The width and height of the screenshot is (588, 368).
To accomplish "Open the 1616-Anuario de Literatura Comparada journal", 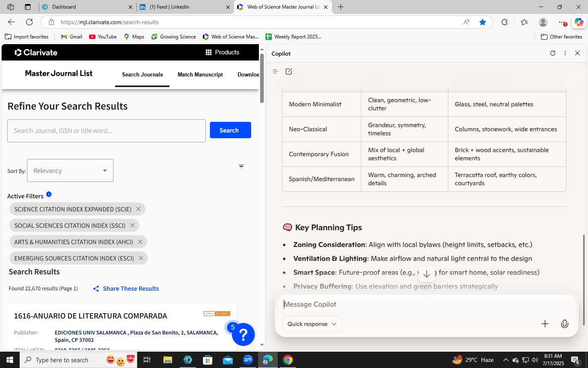I will (x=90, y=316).
